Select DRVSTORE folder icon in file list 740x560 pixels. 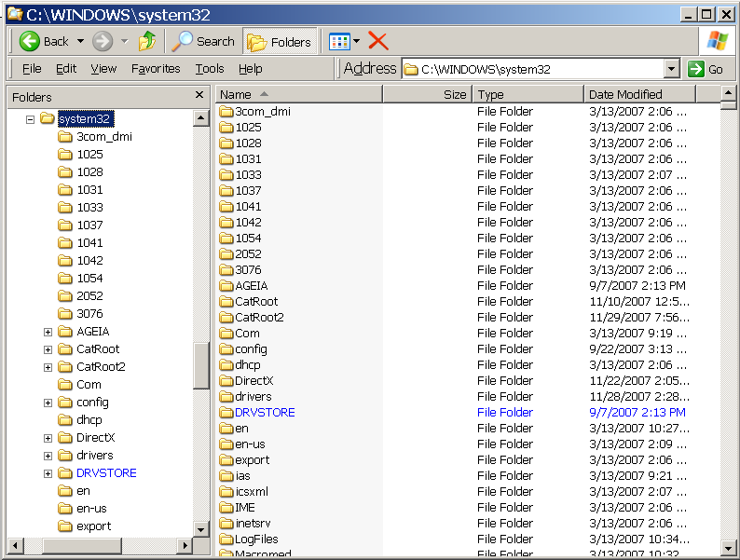pyautogui.click(x=226, y=413)
